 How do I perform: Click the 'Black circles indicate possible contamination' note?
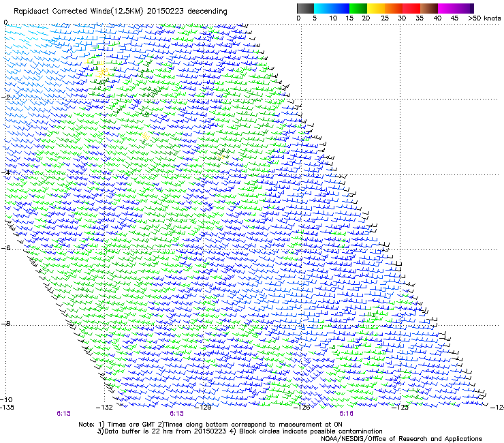[x=311, y=431]
